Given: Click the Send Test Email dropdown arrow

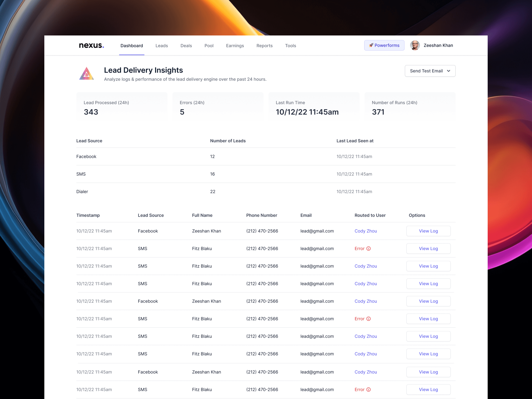Looking at the screenshot, I should point(449,71).
